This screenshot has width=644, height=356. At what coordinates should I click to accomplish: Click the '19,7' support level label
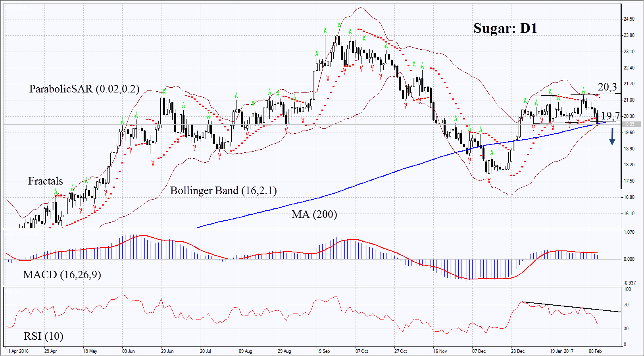click(611, 116)
